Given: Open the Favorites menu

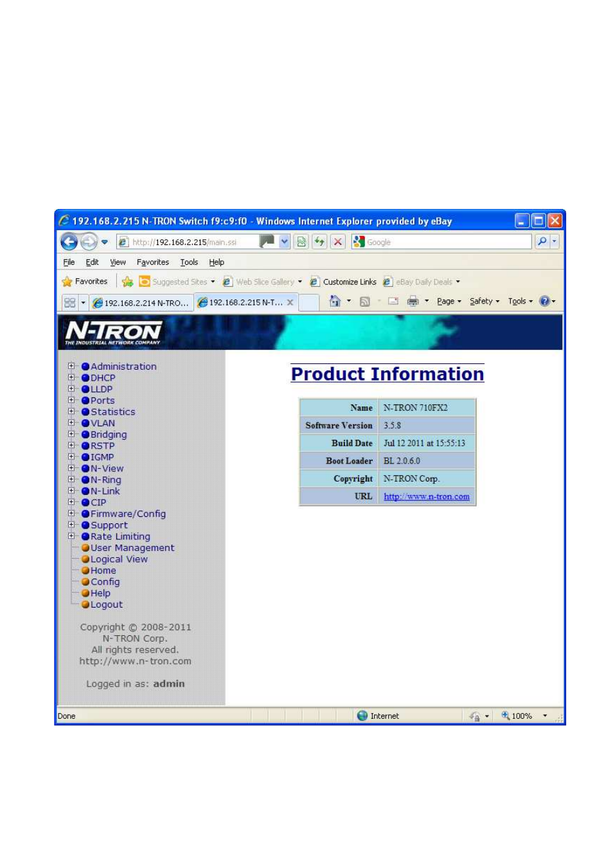Looking at the screenshot, I should tap(152, 262).
